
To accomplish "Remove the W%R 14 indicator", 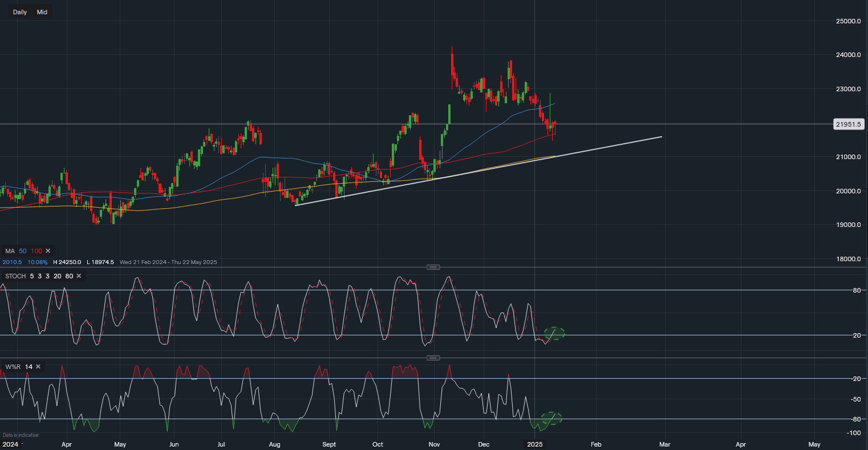I will [x=38, y=367].
